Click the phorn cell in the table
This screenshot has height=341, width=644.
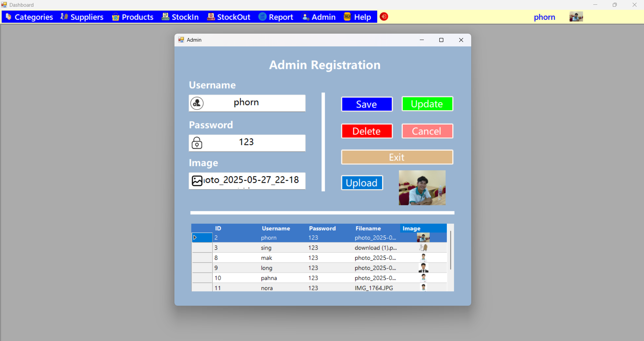(283, 238)
